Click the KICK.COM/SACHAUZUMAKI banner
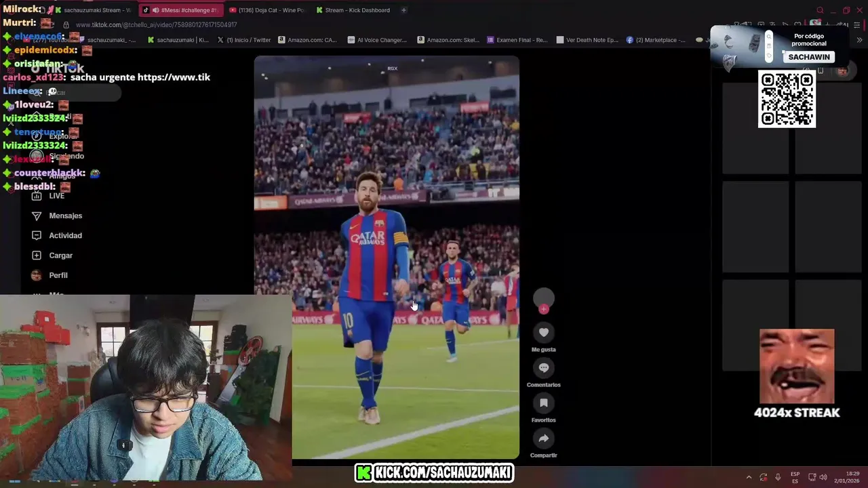Image resolution: width=868 pixels, height=488 pixels. (x=434, y=473)
